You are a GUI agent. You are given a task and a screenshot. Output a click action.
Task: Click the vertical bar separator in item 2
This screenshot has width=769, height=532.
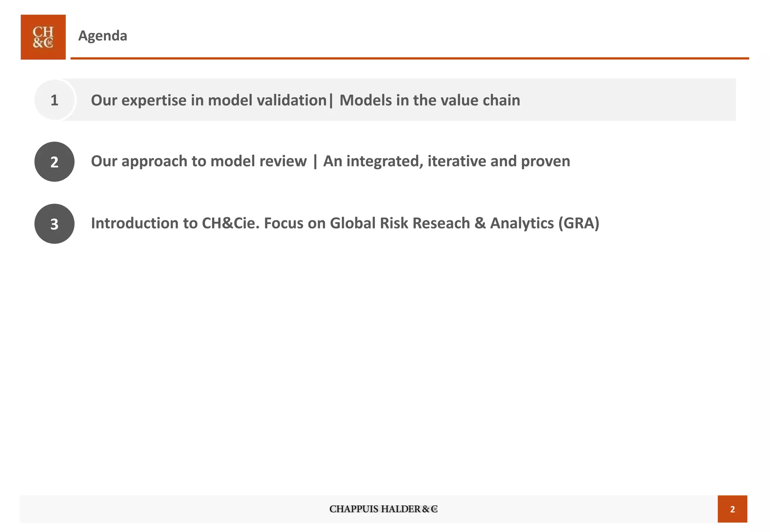point(315,162)
